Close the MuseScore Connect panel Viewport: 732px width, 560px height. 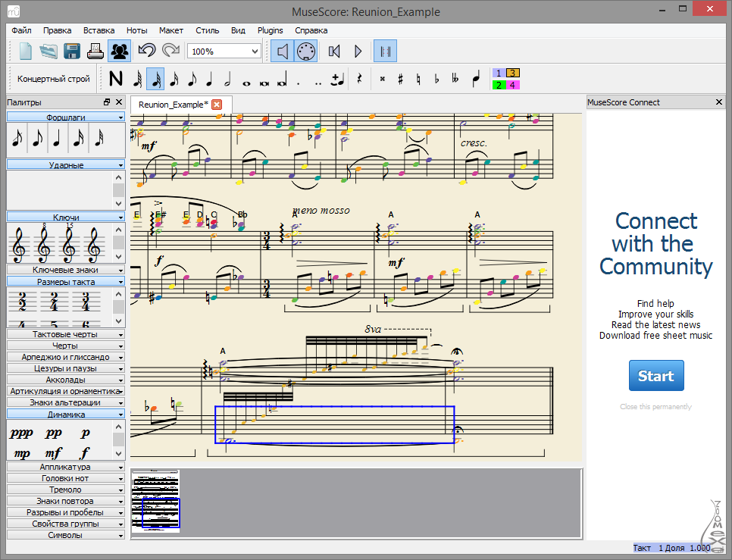pyautogui.click(x=719, y=102)
